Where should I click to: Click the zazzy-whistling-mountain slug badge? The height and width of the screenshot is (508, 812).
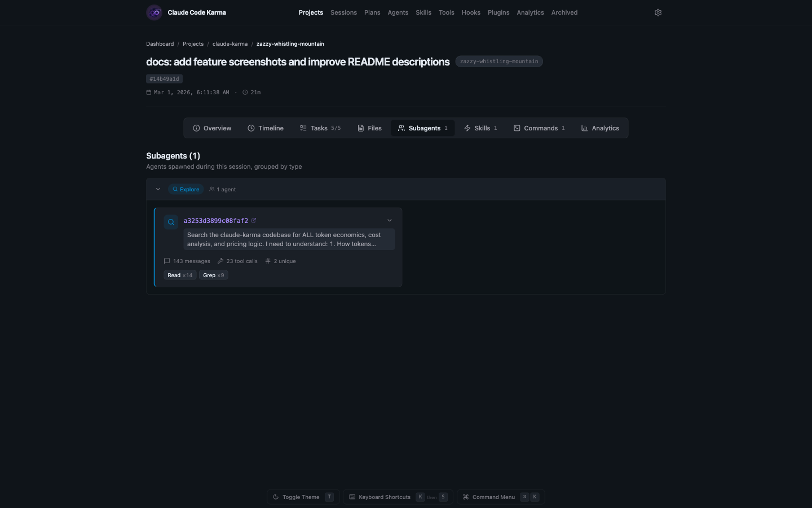(x=499, y=62)
